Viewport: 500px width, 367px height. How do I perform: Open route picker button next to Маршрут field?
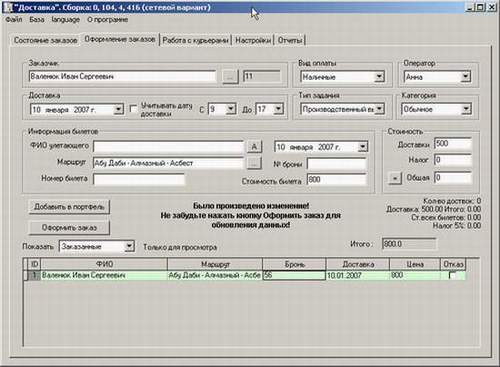point(254,163)
